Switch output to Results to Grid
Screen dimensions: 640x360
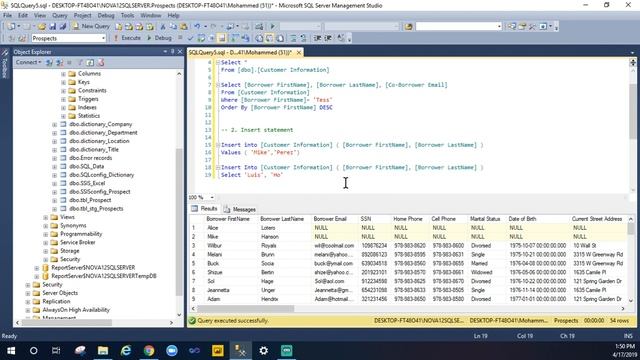(269, 38)
